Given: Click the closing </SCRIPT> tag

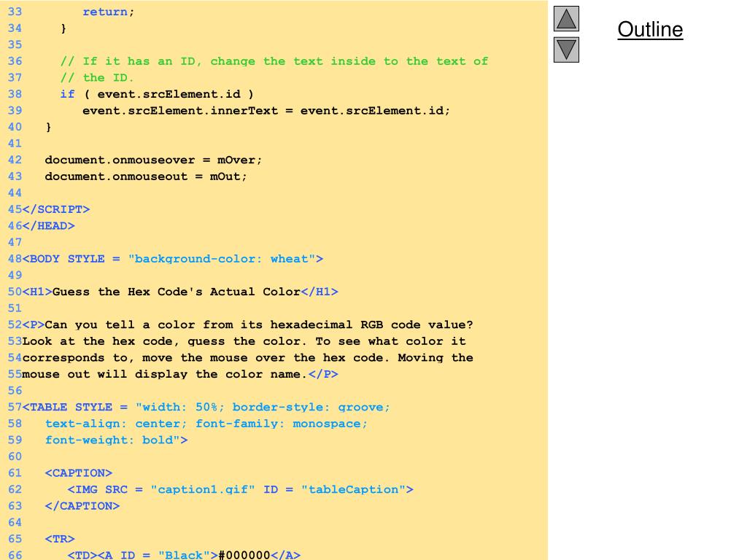Looking at the screenshot, I should click(56, 209).
